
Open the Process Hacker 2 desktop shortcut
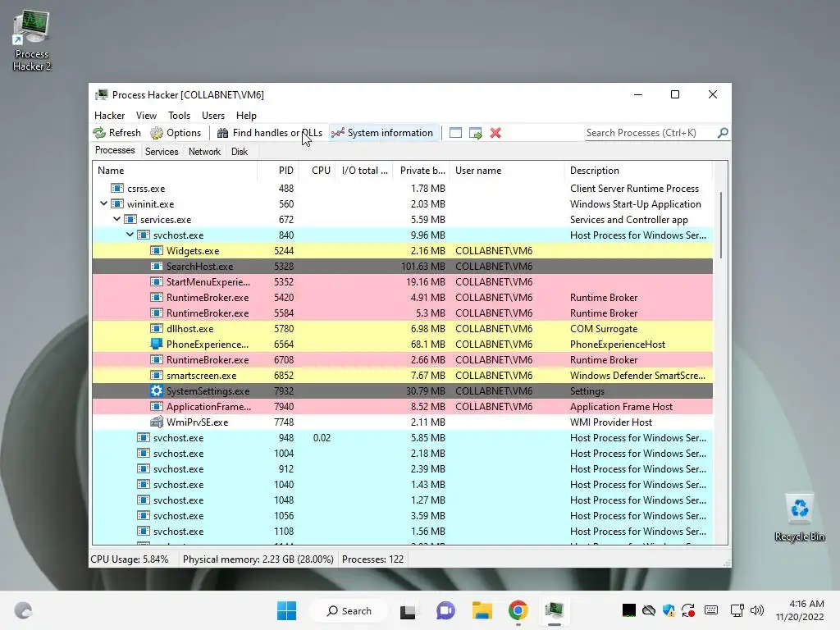(32, 41)
